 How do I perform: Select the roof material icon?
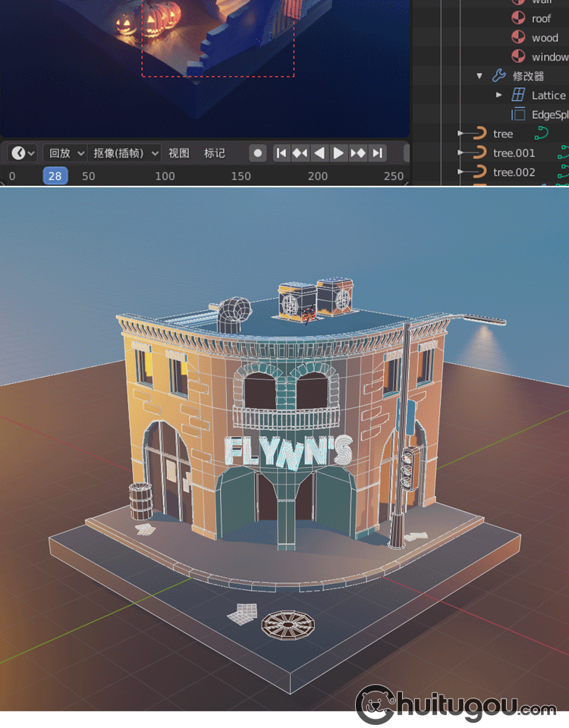(518, 18)
